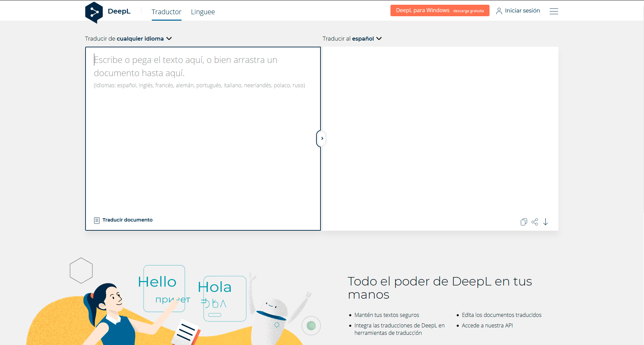Open Mantén tus textos seguros link
Screen dimensions: 644x345
(387, 315)
